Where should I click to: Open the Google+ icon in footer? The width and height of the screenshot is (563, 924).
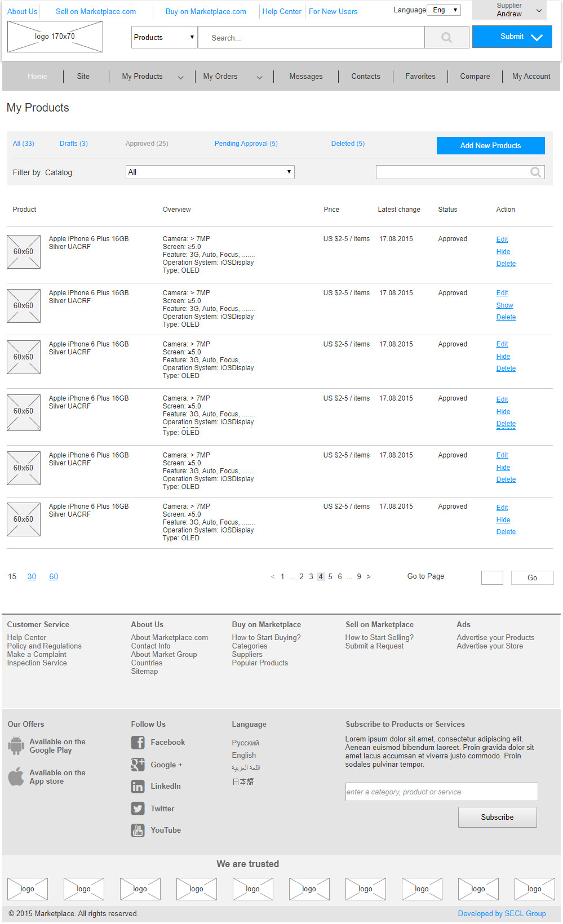[x=138, y=765]
